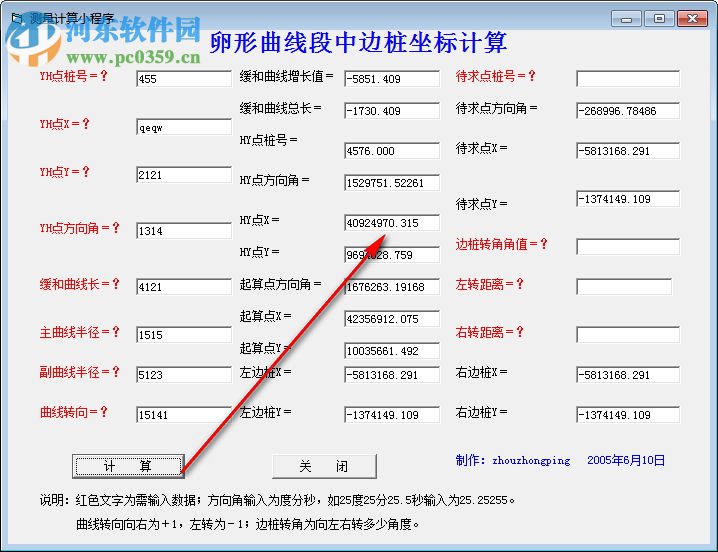This screenshot has height=552, width=718.
Task: Click the 起算点Y field showing 10035661.492
Action: (392, 350)
